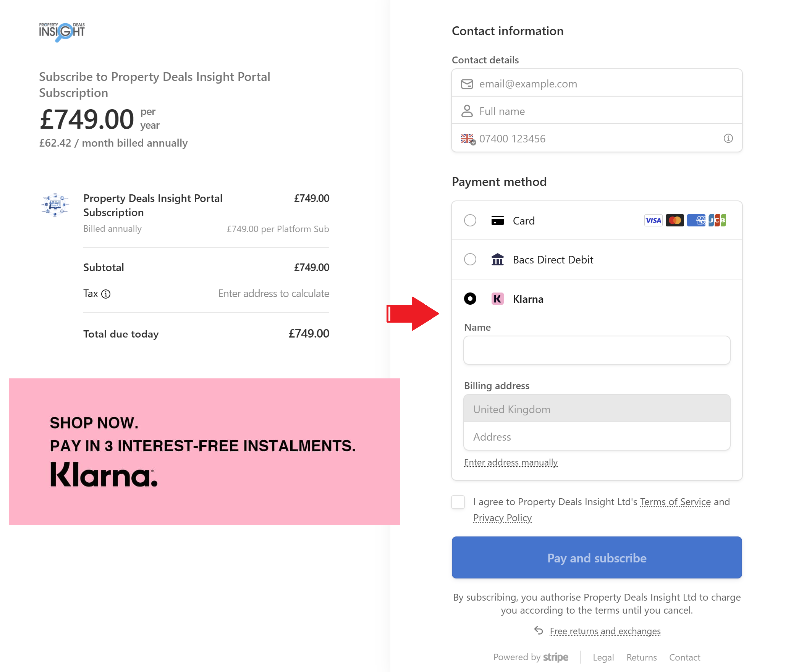Click the Mastercard logo
Screen dimensions: 804x672
[x=674, y=220]
